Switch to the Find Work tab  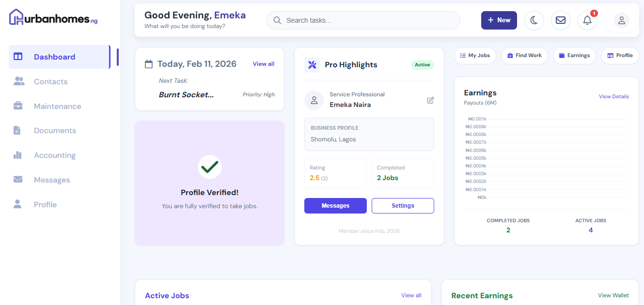tap(524, 55)
